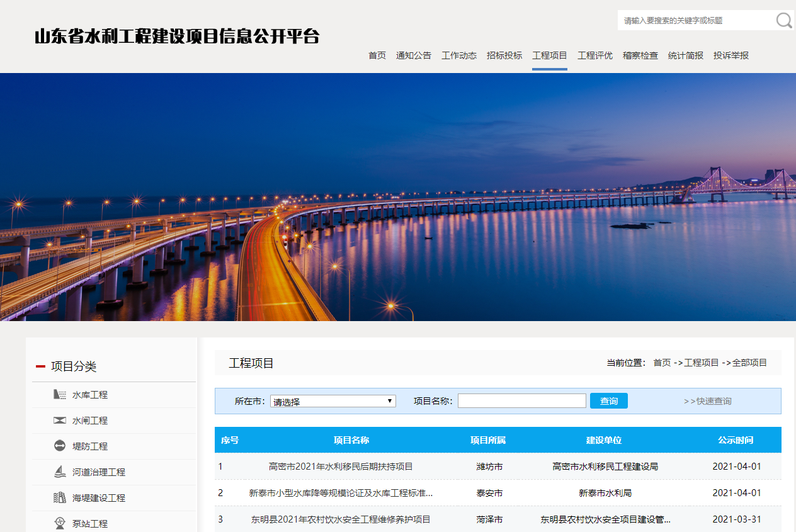Click the 工程项目 breadcrumb link
This screenshot has width=796, height=532.
tap(702, 363)
